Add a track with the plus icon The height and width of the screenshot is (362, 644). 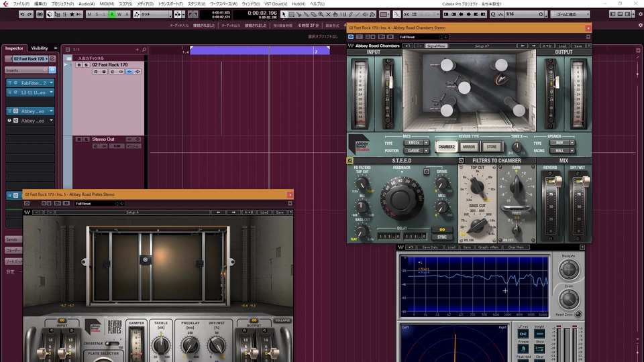[x=137, y=50]
